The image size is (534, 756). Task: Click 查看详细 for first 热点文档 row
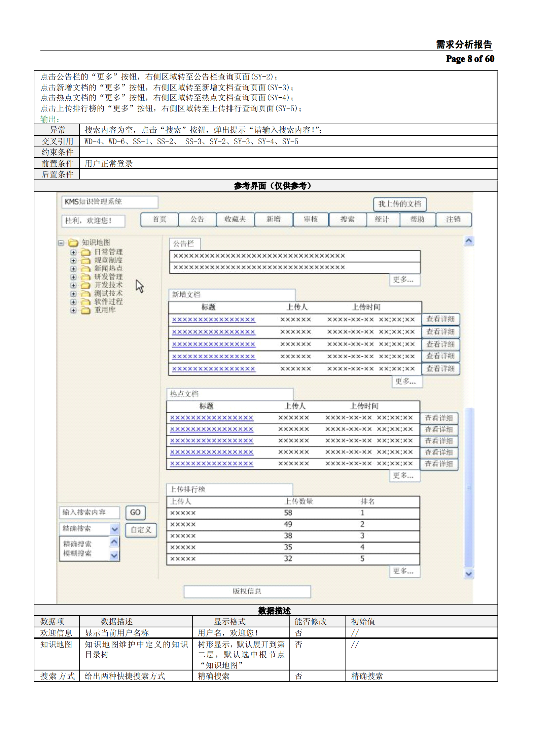click(x=439, y=418)
